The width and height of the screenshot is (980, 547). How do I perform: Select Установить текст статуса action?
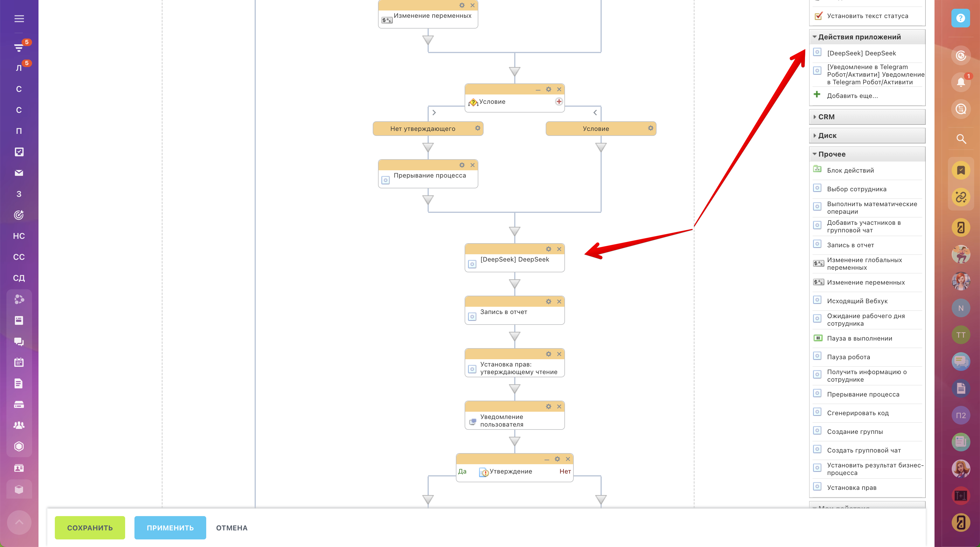point(867,16)
